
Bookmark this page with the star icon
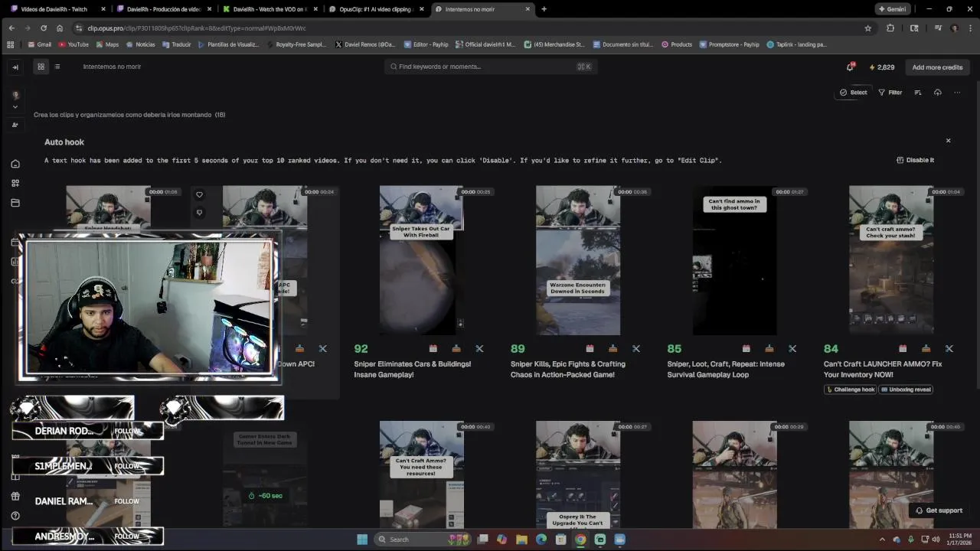[x=867, y=28]
